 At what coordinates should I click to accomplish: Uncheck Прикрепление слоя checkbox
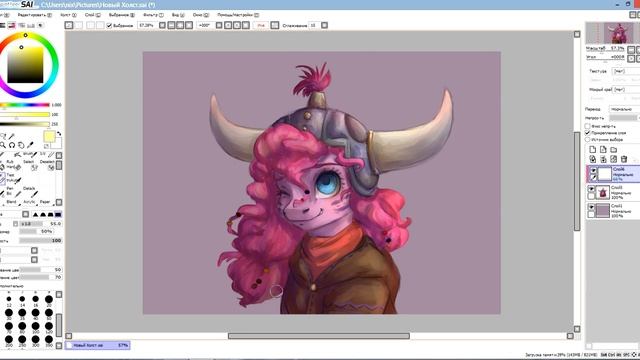[587, 133]
